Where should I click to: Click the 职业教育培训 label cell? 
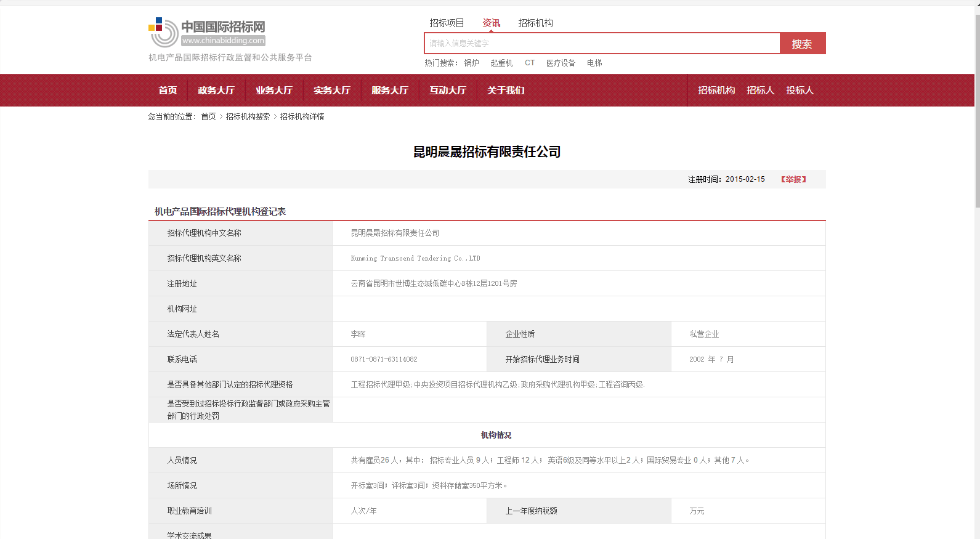[240, 511]
